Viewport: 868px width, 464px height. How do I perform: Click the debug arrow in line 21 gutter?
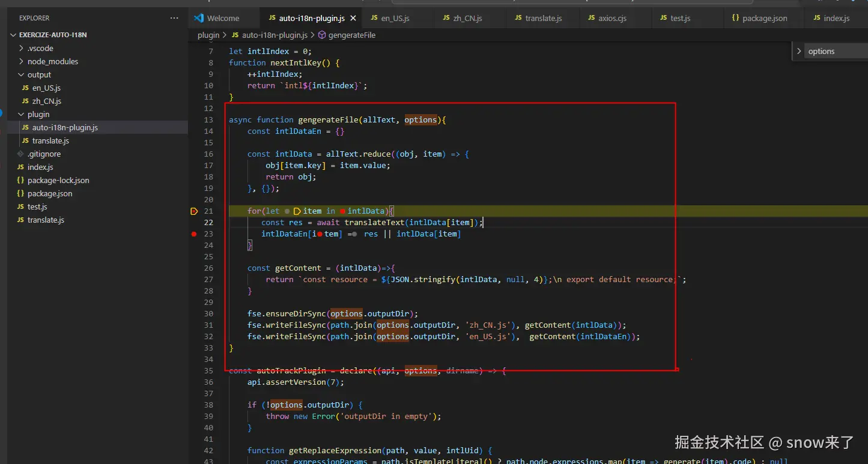(x=193, y=211)
